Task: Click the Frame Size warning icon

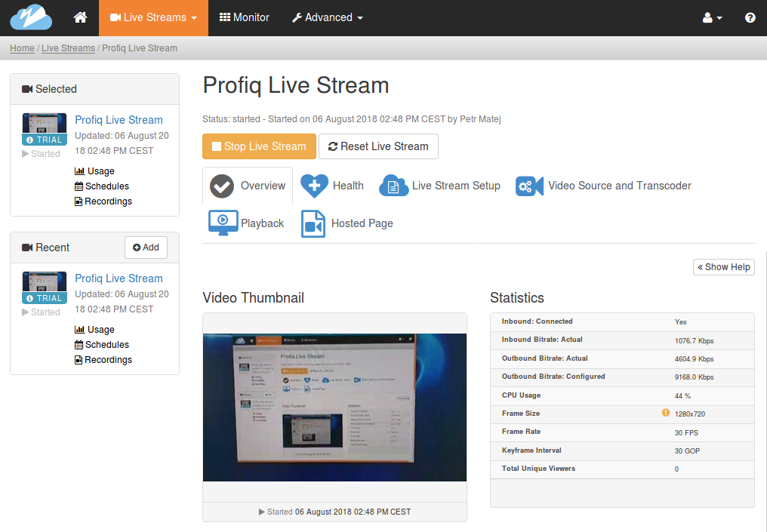Action: 665,413
